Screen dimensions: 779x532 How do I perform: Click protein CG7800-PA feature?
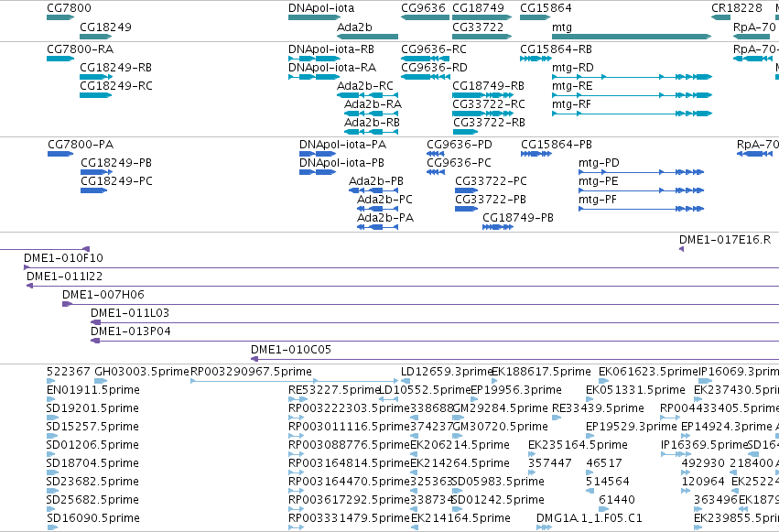coord(60,154)
